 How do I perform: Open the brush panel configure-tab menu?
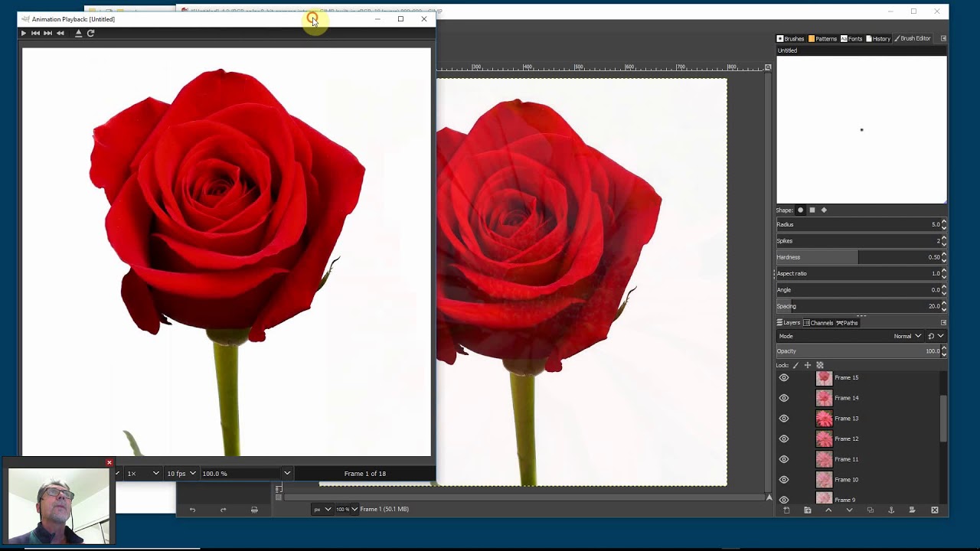pos(943,38)
